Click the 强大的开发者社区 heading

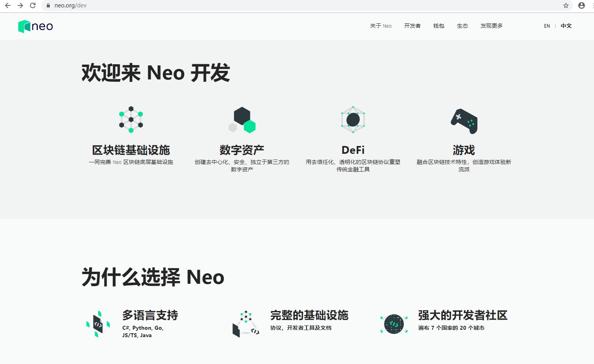point(463,315)
